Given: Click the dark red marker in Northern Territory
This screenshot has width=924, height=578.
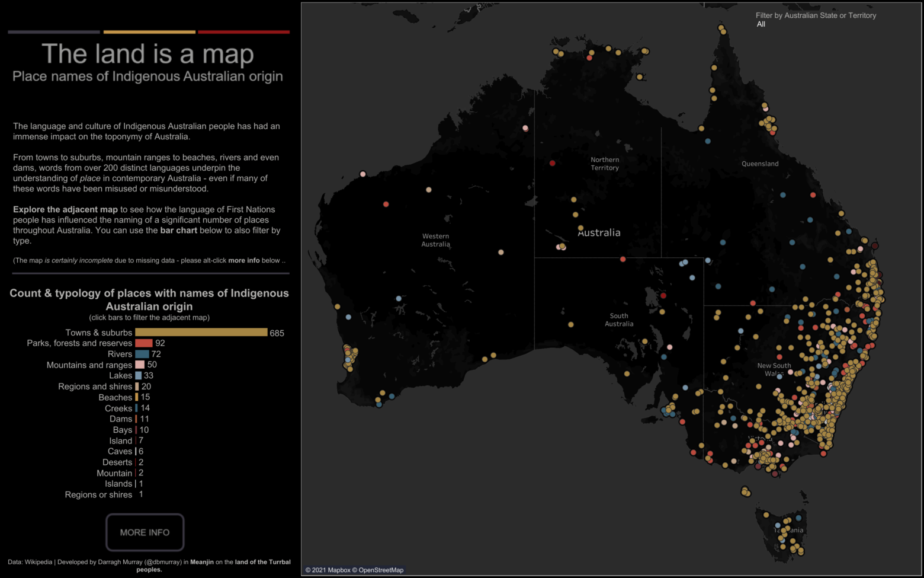Looking at the screenshot, I should (x=552, y=163).
